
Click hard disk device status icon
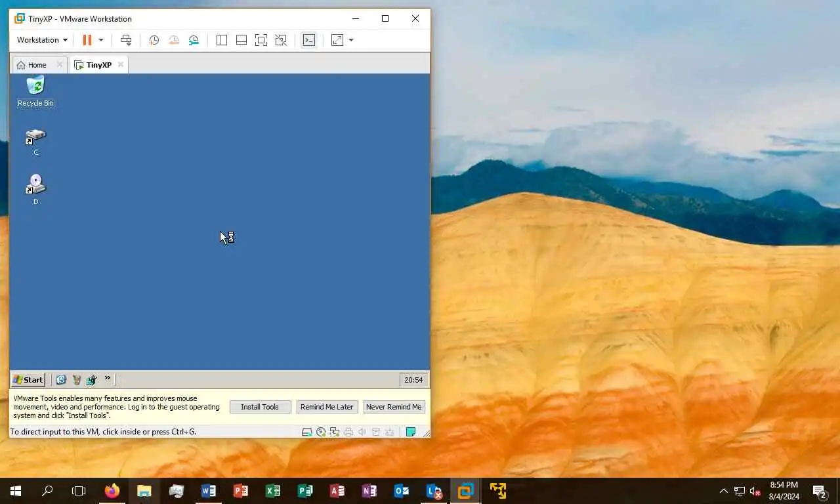[x=306, y=432]
